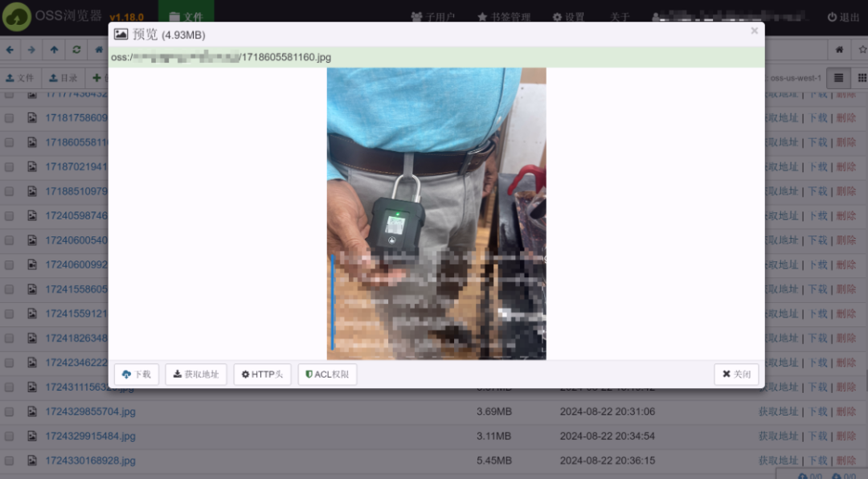The width and height of the screenshot is (868, 479).
Task: Check the box for row 17187021941
Action: click(10, 166)
